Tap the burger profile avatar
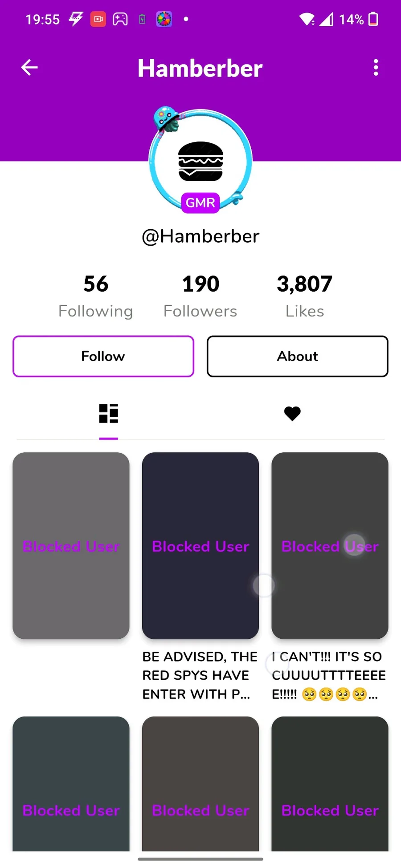This screenshot has width=401, height=868. [200, 161]
